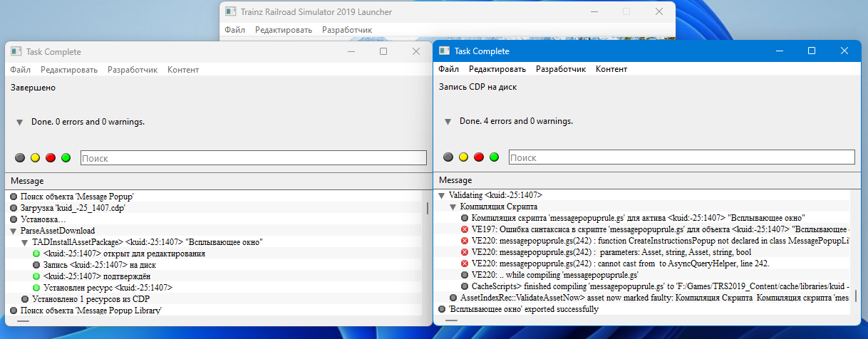
Task: Open Файл menu in Trainz Launcher window
Action: coord(235,30)
